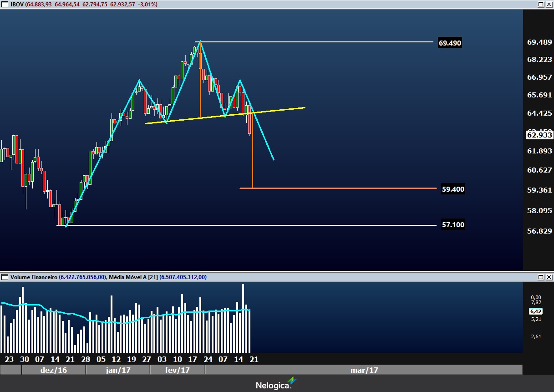Click the jan/17 month segment
The image size is (554, 392).
[x=118, y=370]
